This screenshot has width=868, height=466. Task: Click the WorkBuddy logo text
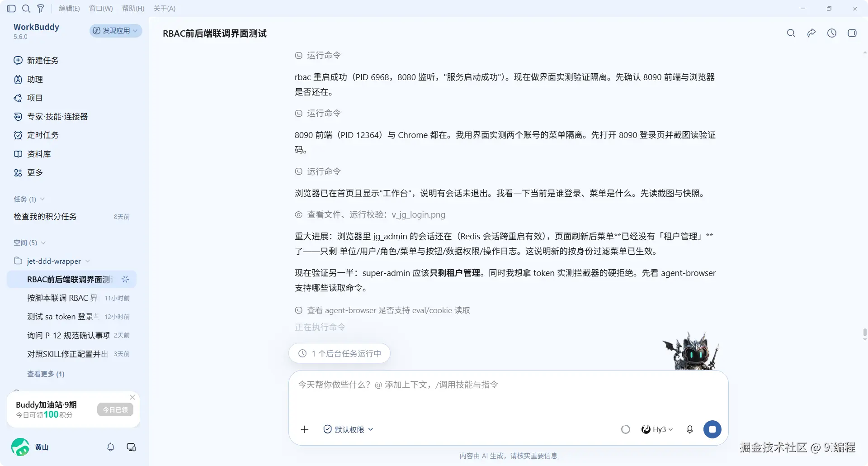coord(36,27)
